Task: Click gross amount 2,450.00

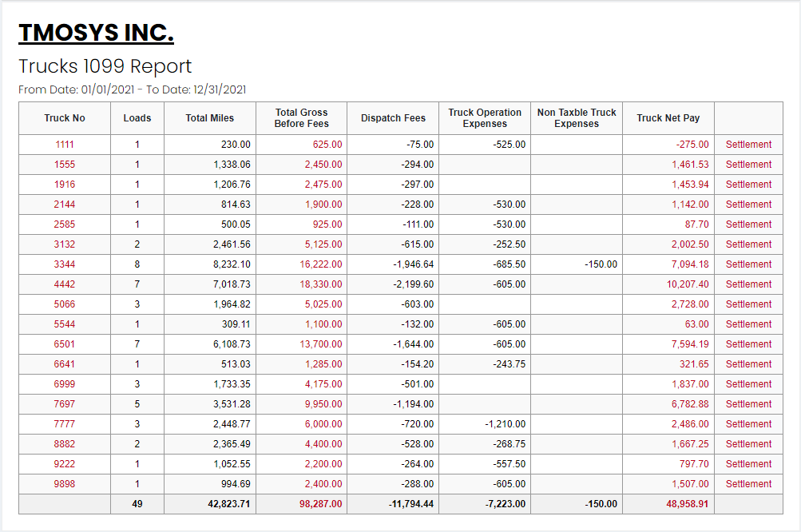Action: point(323,165)
